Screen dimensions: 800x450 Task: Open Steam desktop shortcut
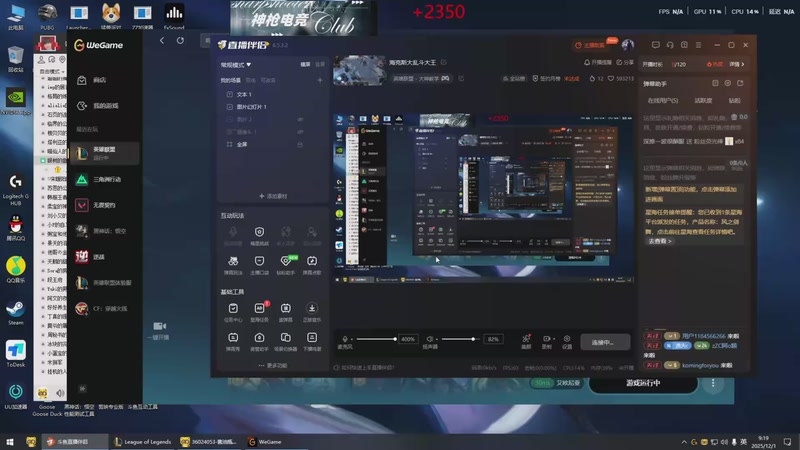[x=15, y=313]
